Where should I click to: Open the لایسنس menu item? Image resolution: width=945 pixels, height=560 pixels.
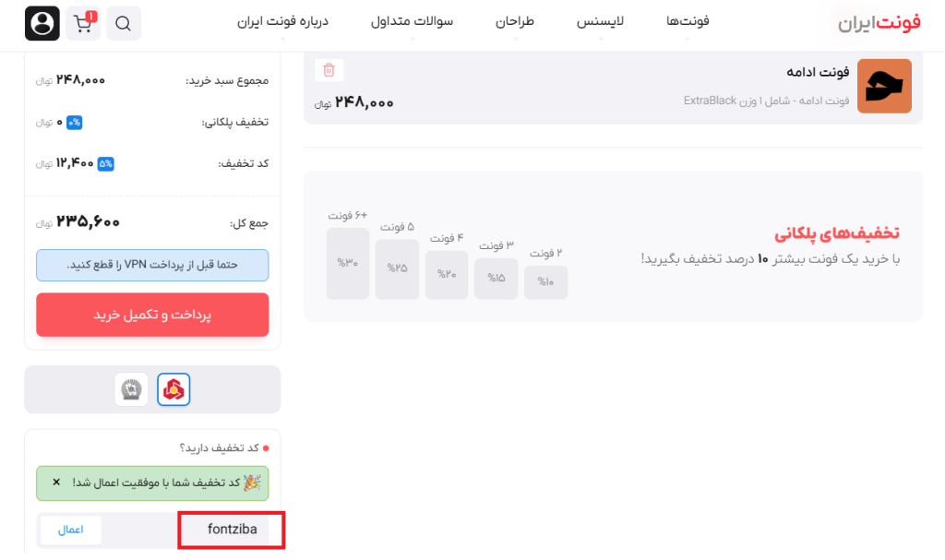pyautogui.click(x=601, y=20)
